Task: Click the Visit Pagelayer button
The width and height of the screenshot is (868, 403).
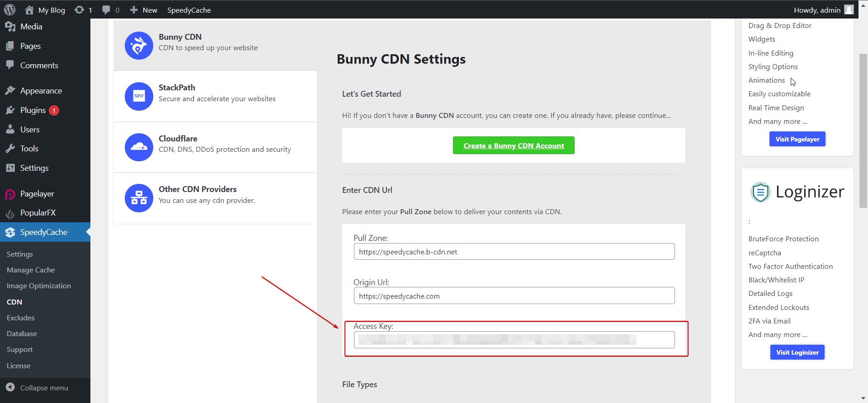Action: tap(797, 139)
